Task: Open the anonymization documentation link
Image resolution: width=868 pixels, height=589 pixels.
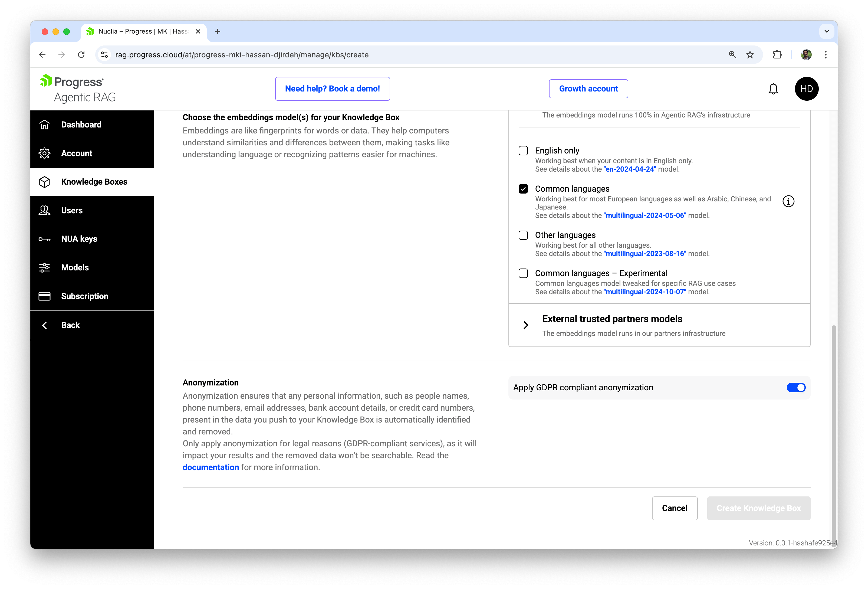Action: click(211, 467)
